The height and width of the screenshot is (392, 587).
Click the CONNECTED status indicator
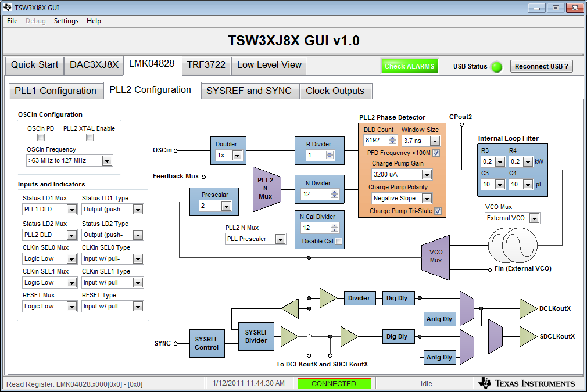(334, 384)
